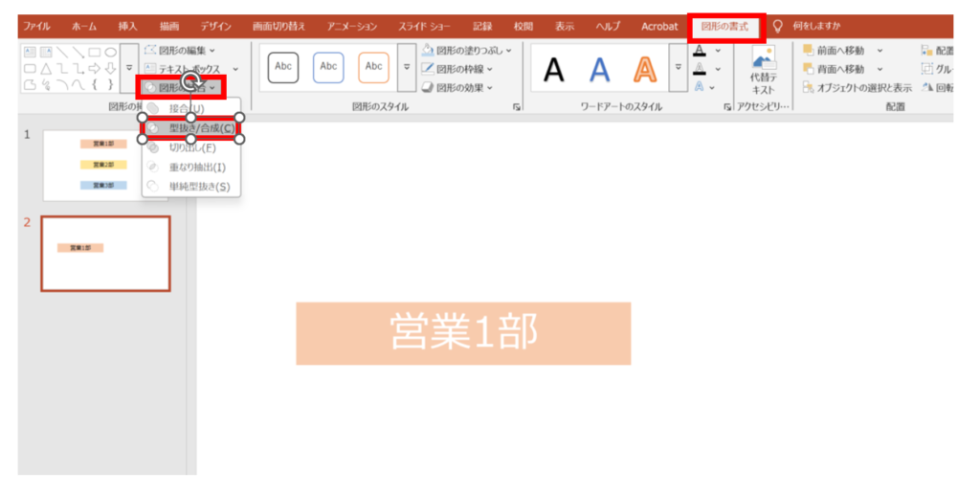The width and height of the screenshot is (980, 495).
Task: Click the lightbulb Tell Me icon
Action: [x=778, y=26]
